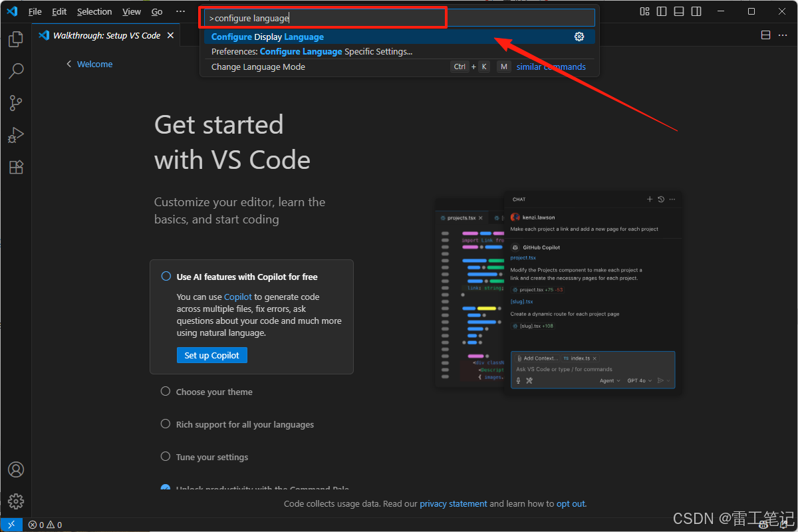Open the opt out link
The width and height of the screenshot is (798, 532).
point(571,503)
